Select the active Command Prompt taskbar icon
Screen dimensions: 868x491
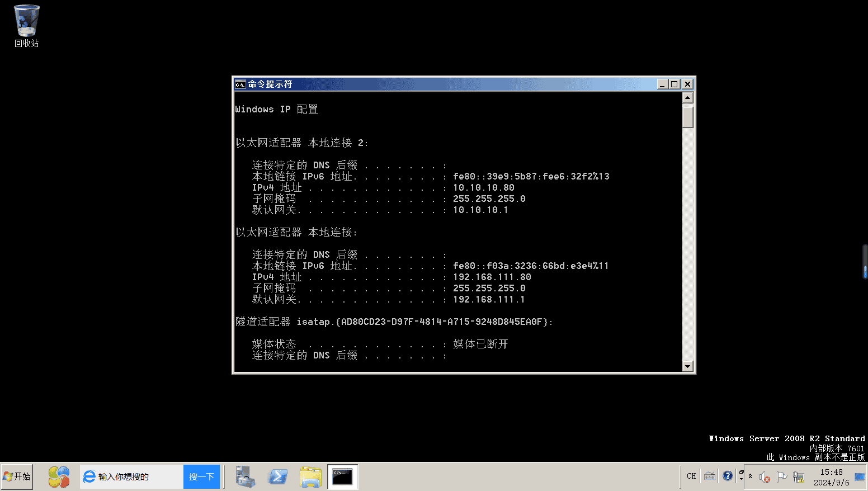click(x=342, y=476)
